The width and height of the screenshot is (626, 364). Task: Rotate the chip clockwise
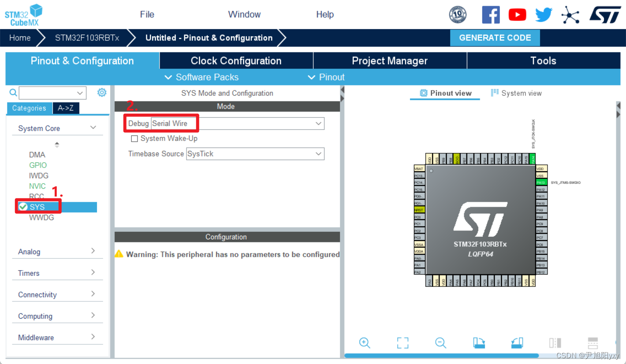(479, 343)
